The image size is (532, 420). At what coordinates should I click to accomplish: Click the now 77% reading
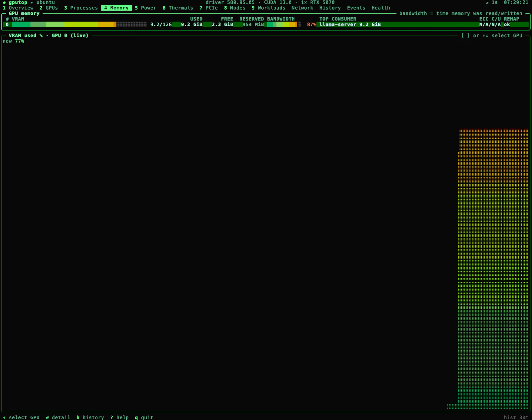click(13, 41)
